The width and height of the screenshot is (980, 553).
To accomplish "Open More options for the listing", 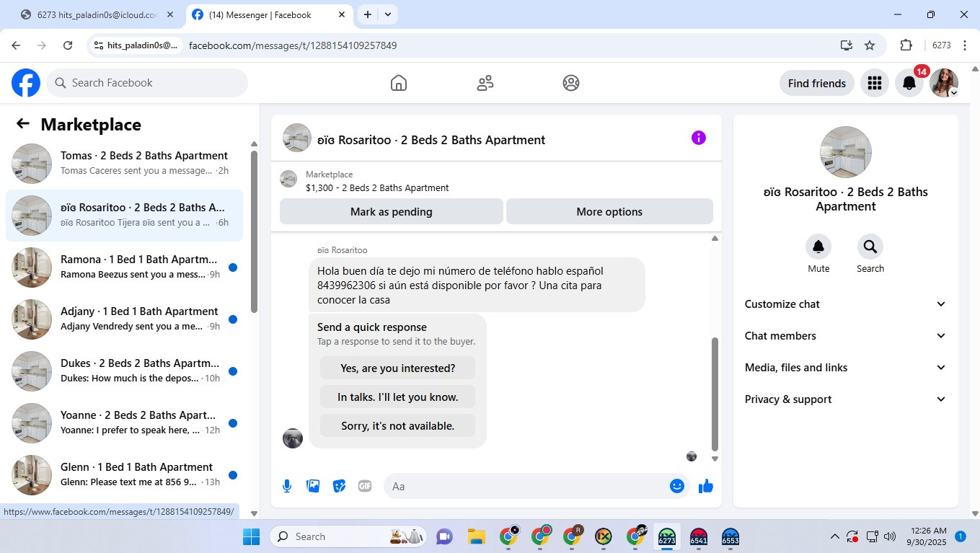I will pos(609,211).
